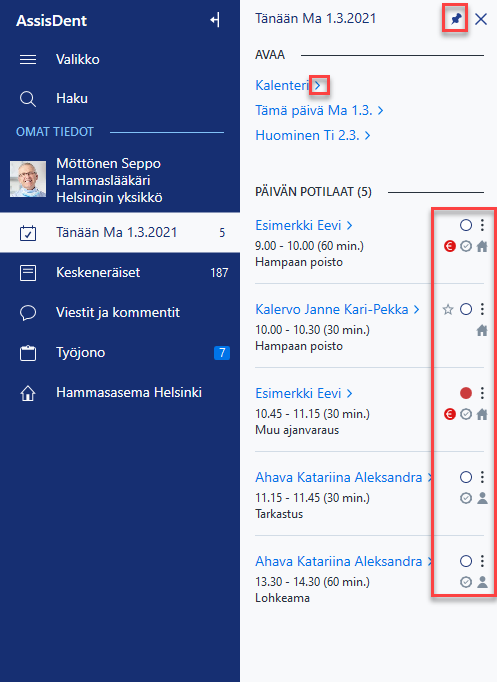Toggle status circle for 9.00 Esimerkki Eevi

(466, 225)
